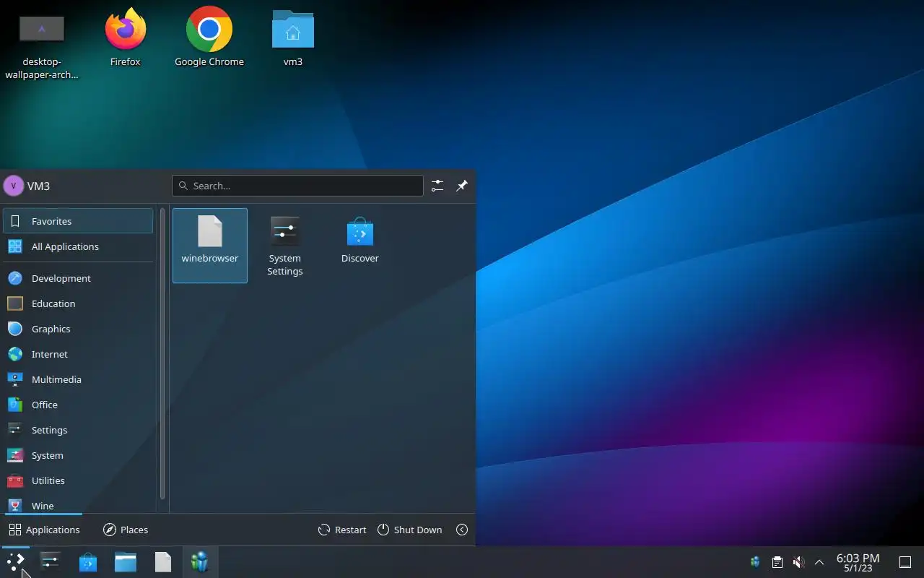Launch System Settings from favorites
The width and height of the screenshot is (924, 578).
(285, 246)
